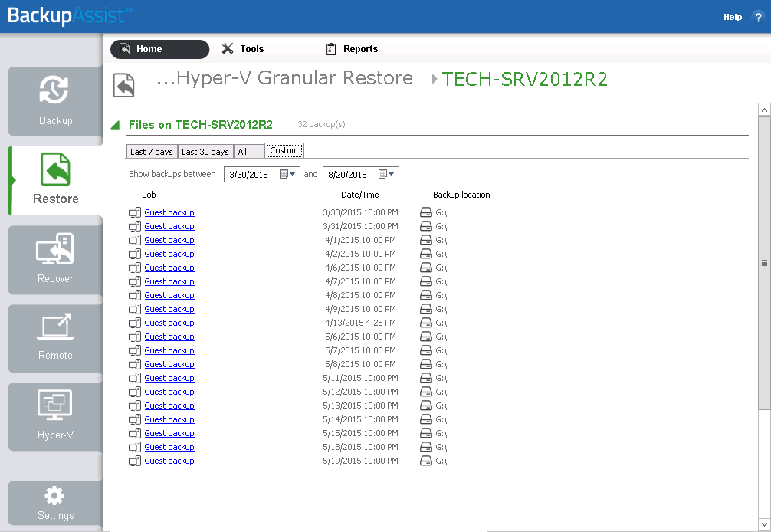Screen dimensions: 771x532
Task: Click the scrollbar down arrow
Action: [764, 524]
